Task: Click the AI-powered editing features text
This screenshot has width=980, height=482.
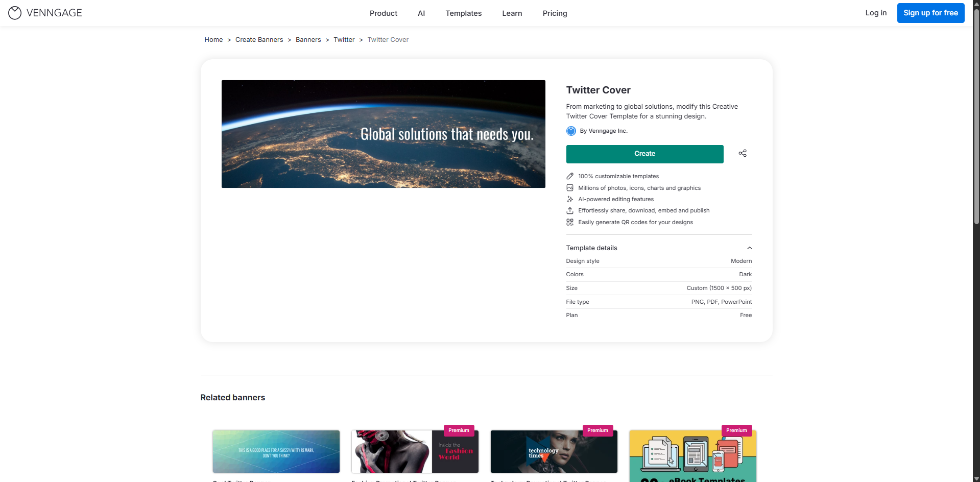Action: 616,199
